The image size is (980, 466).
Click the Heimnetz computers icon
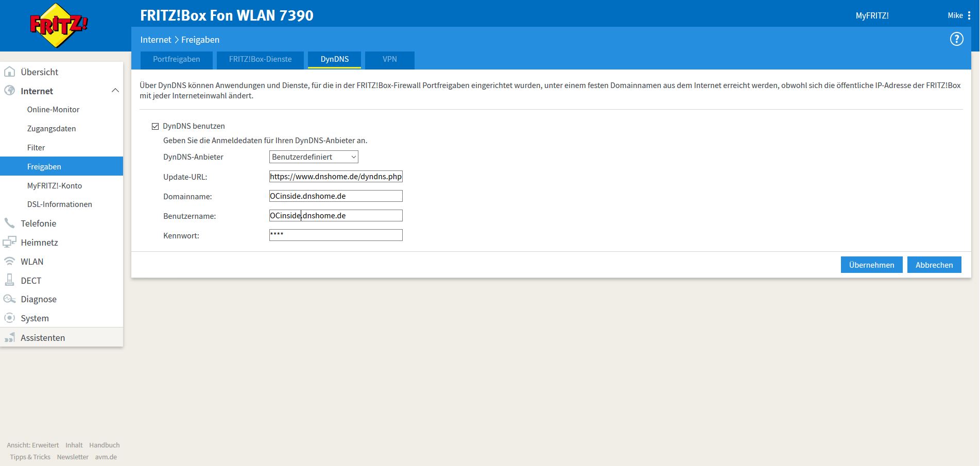click(x=9, y=242)
